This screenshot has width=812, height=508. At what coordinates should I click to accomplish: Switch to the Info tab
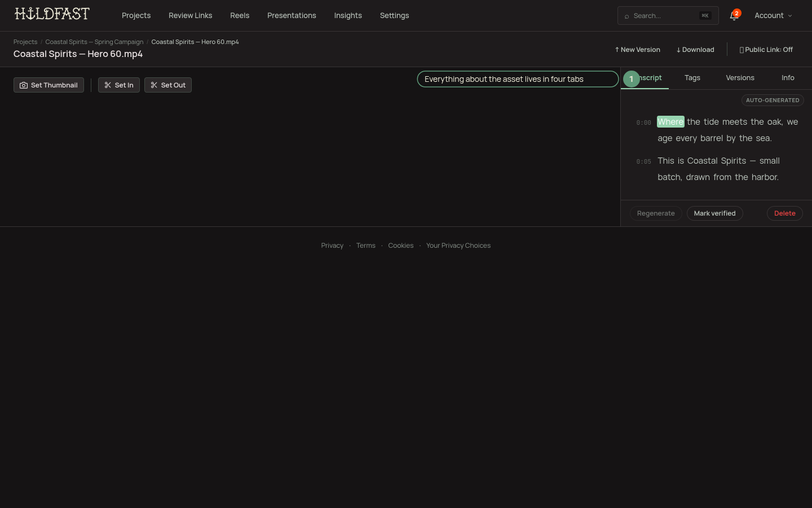point(788,78)
